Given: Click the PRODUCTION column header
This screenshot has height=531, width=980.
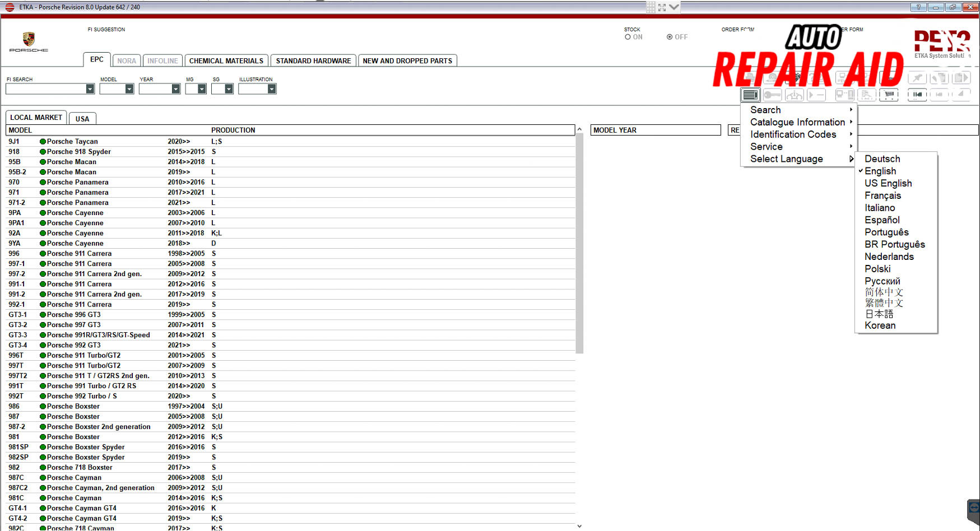Looking at the screenshot, I should (233, 130).
